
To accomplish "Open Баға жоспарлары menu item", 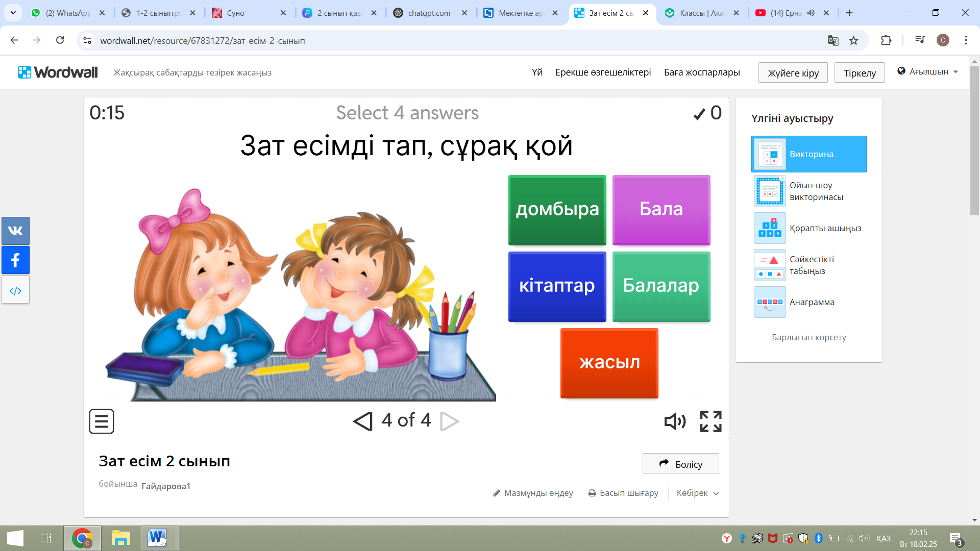I will coord(702,72).
